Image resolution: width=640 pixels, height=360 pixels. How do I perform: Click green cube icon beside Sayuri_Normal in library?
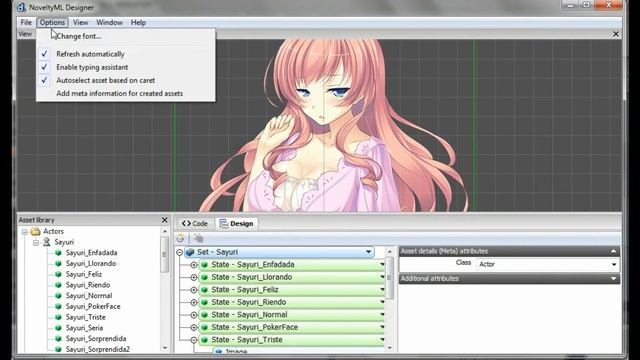[58, 296]
